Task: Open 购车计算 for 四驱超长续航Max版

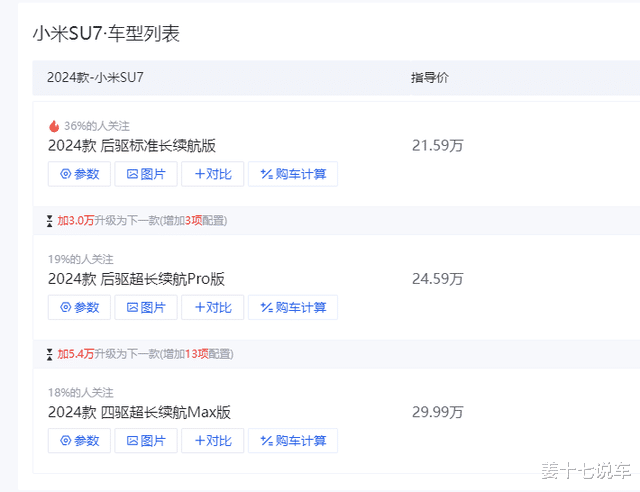Action: pyautogui.click(x=293, y=441)
